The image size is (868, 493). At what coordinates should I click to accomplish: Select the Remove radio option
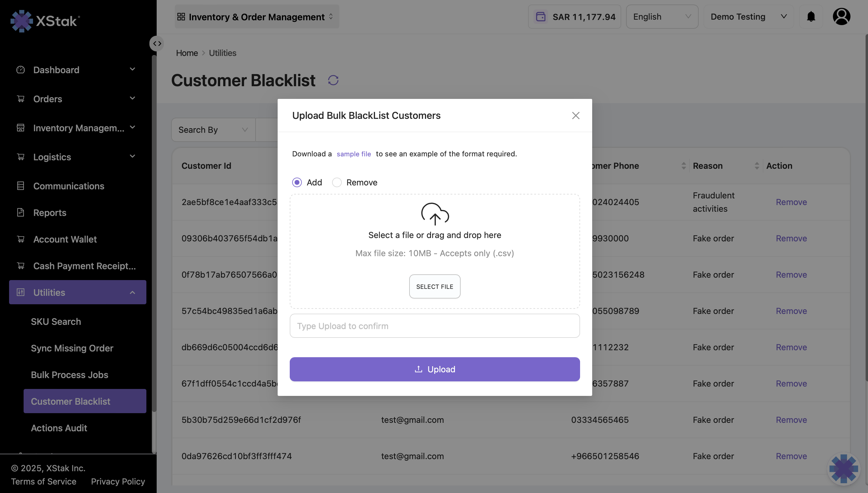tap(337, 182)
